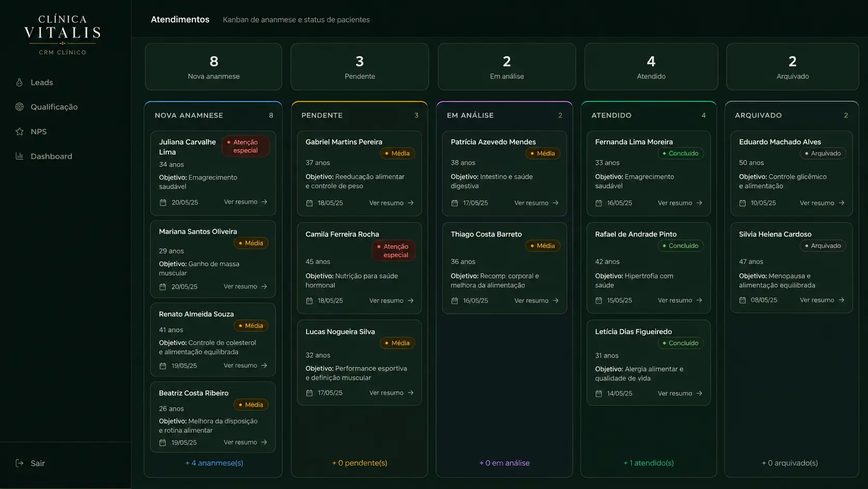The width and height of the screenshot is (868, 489).
Task: Click arrow icon on Rafael de Andrade Pinto card
Action: pos(699,300)
